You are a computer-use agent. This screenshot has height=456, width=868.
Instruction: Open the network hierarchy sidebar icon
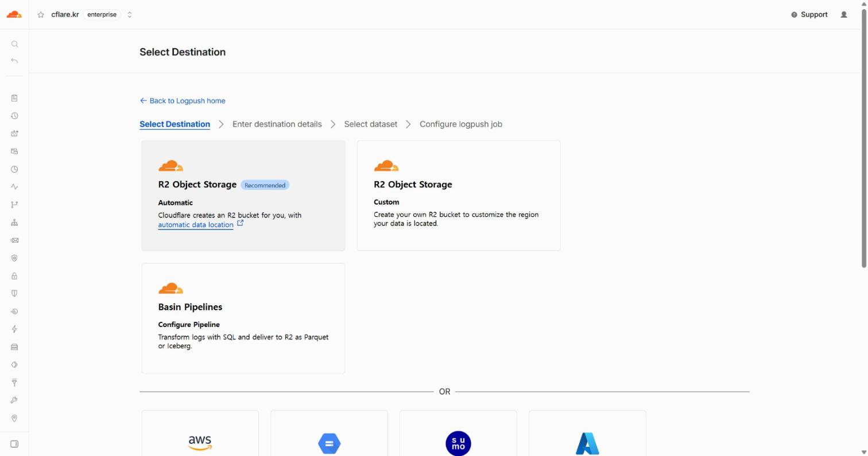[14, 223]
